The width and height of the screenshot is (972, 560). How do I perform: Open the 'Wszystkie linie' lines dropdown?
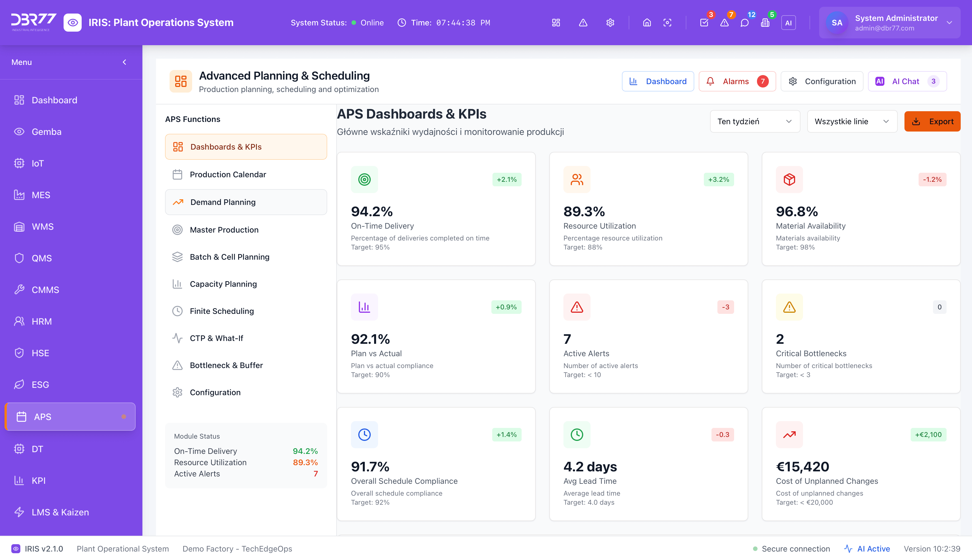point(852,121)
